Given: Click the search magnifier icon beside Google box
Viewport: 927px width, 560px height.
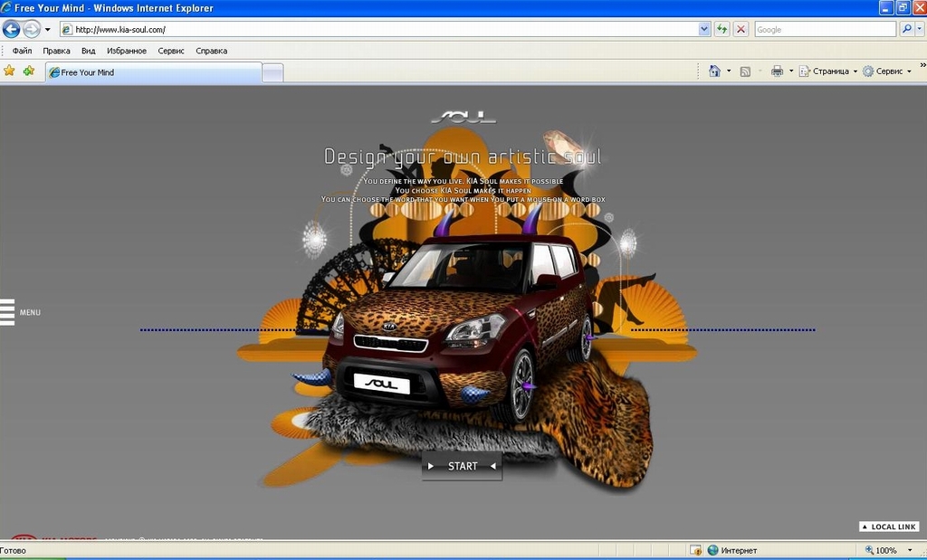Looking at the screenshot, I should (x=907, y=29).
